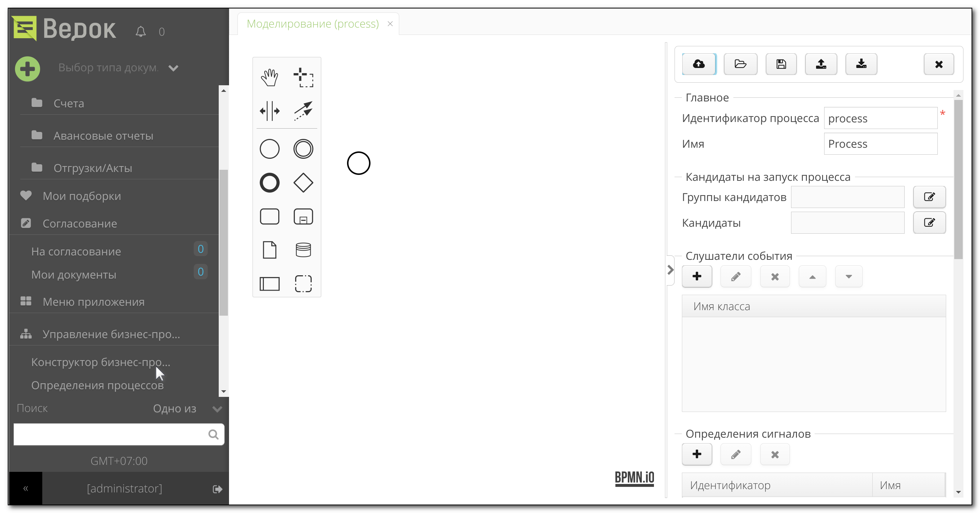Select the participant pool tool
The image size is (980, 513).
click(x=270, y=284)
